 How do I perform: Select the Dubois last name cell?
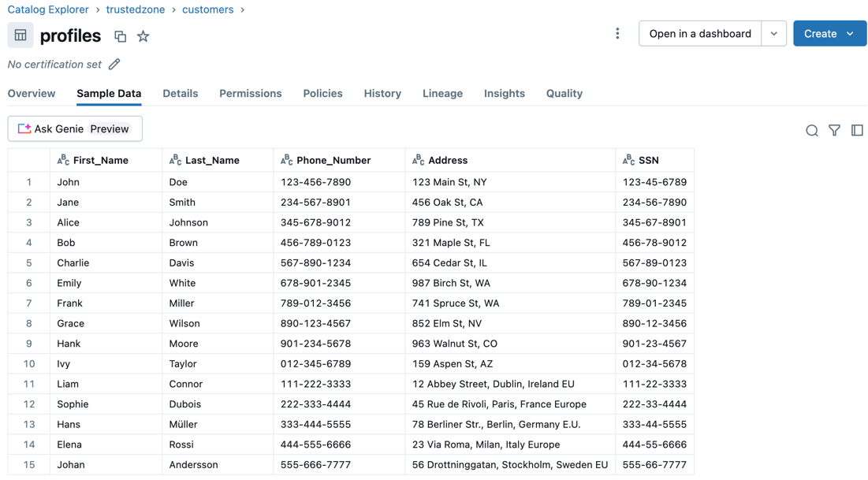pos(218,404)
